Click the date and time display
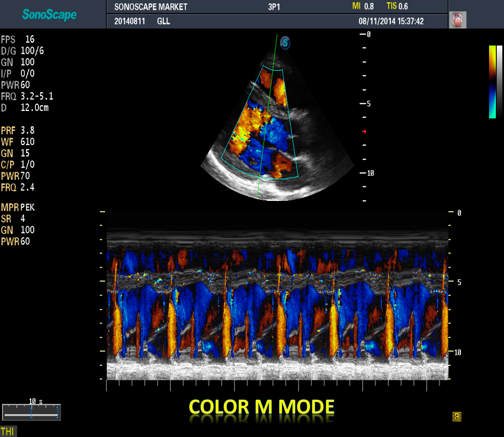 tap(391, 21)
